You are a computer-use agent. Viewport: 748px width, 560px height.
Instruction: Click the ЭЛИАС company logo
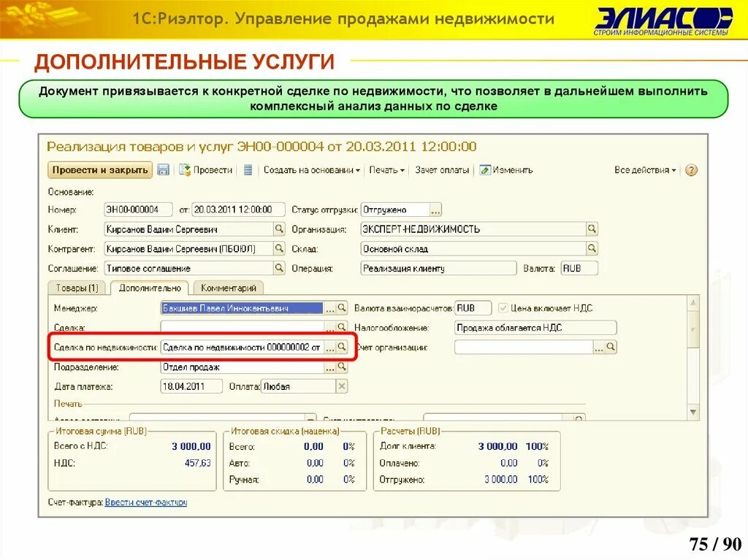[x=663, y=20]
